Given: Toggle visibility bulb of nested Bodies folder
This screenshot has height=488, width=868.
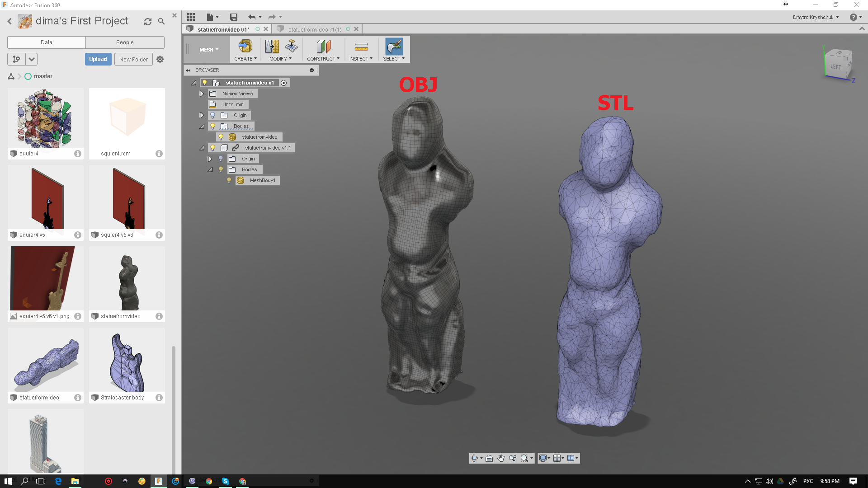Looking at the screenshot, I should point(221,169).
